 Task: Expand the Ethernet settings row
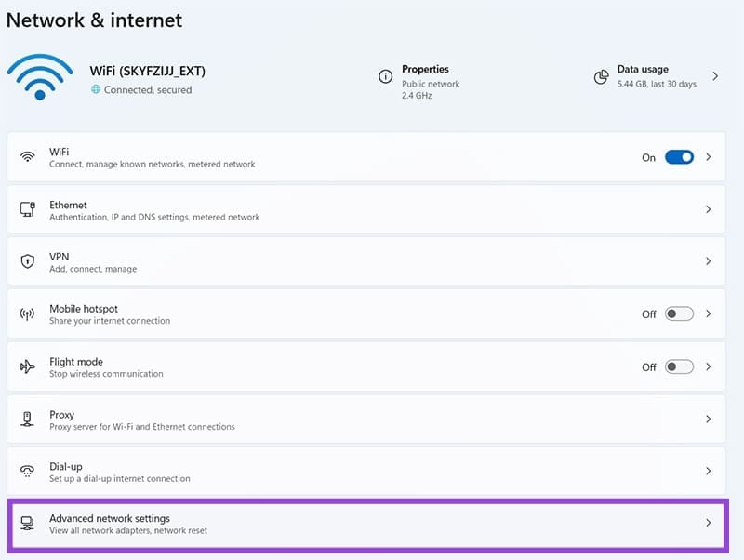coord(709,209)
